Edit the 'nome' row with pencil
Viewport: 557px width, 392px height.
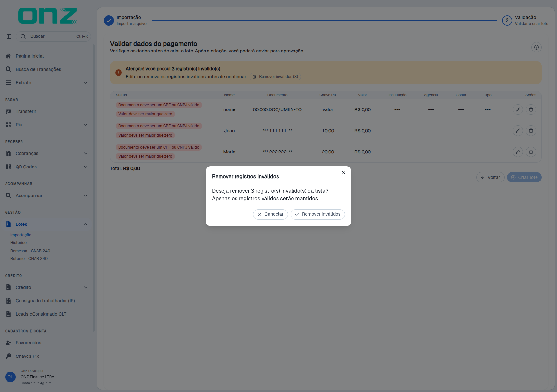coord(518,109)
